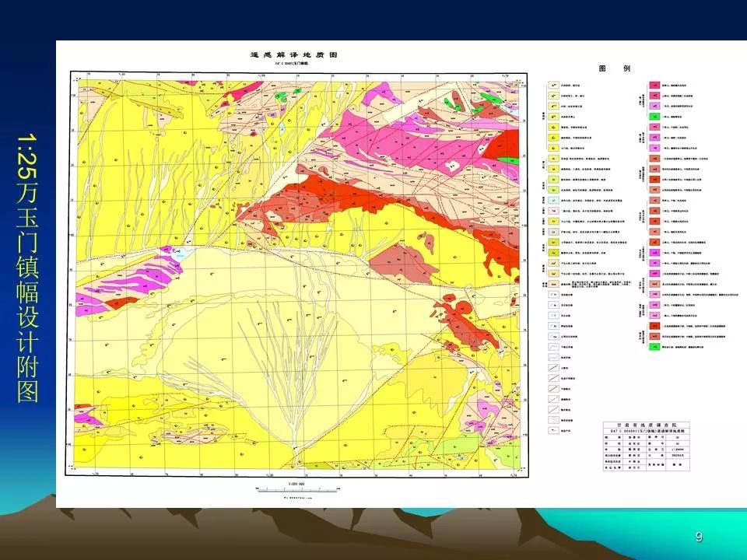Pick the green swatch ending the right legend column
The height and width of the screenshot is (560, 747).
654,347
